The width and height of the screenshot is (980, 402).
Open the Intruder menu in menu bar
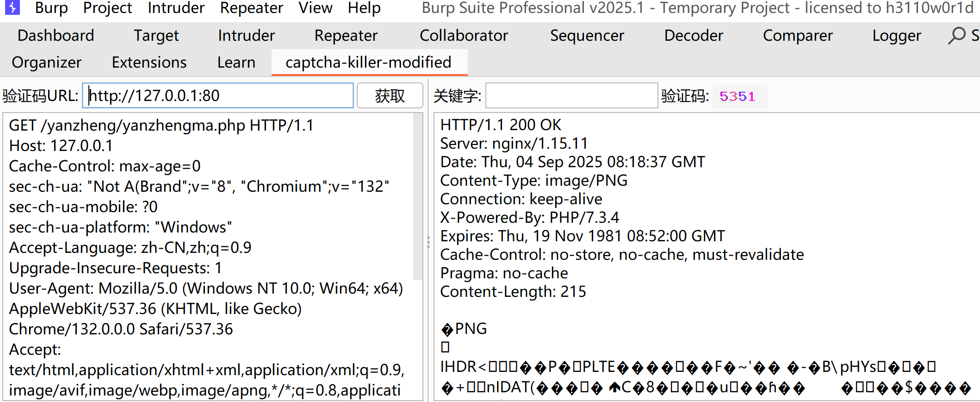click(x=176, y=8)
